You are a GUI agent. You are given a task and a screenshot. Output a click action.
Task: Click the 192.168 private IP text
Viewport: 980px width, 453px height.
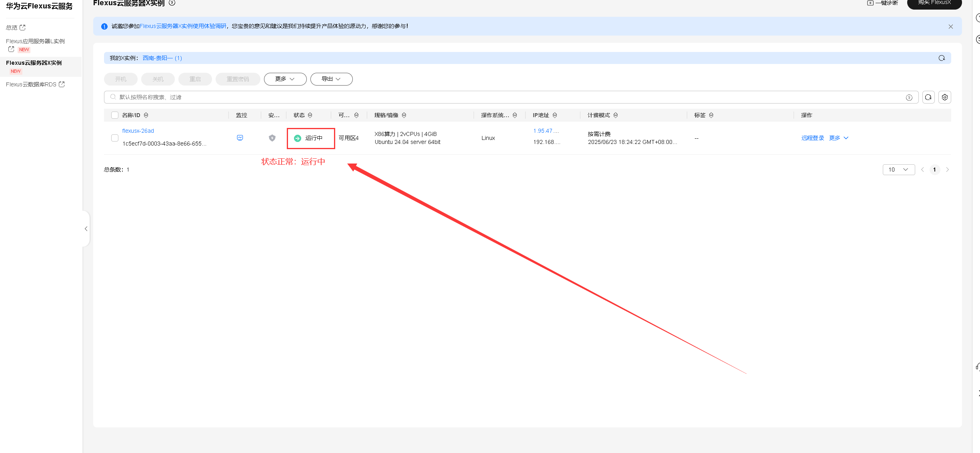tap(547, 142)
